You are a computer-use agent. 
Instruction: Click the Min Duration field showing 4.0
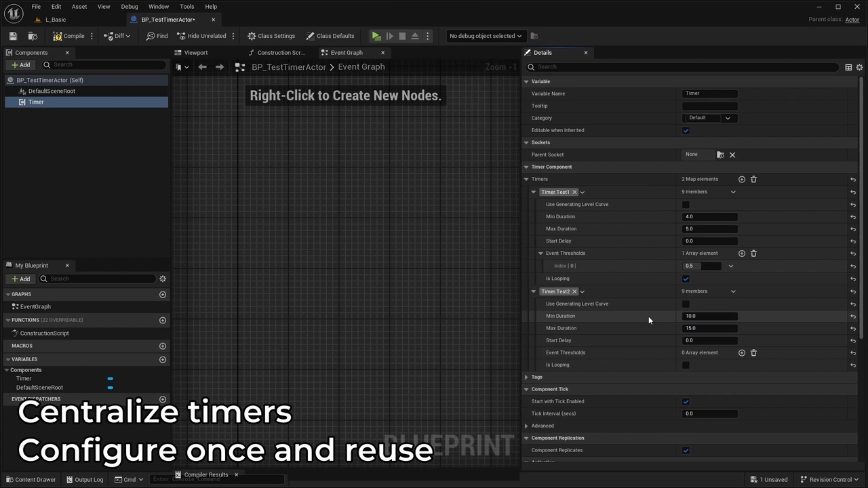[x=710, y=217]
